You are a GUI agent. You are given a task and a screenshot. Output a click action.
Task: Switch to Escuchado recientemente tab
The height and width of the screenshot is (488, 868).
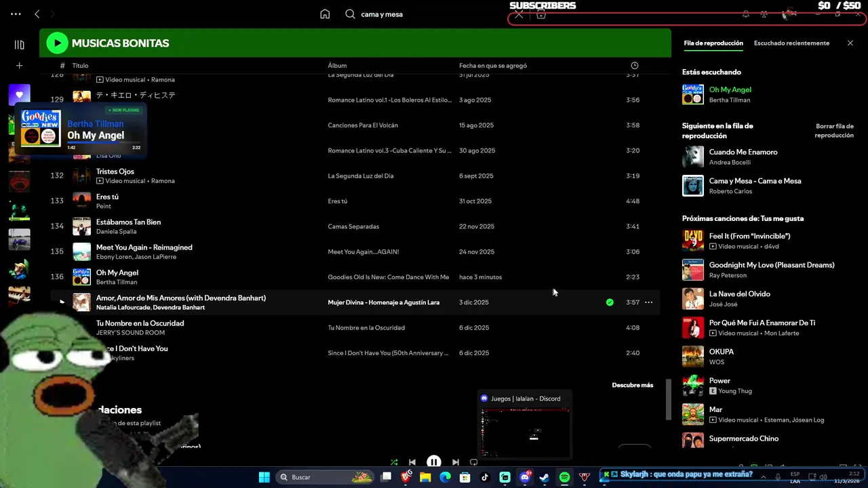(791, 43)
